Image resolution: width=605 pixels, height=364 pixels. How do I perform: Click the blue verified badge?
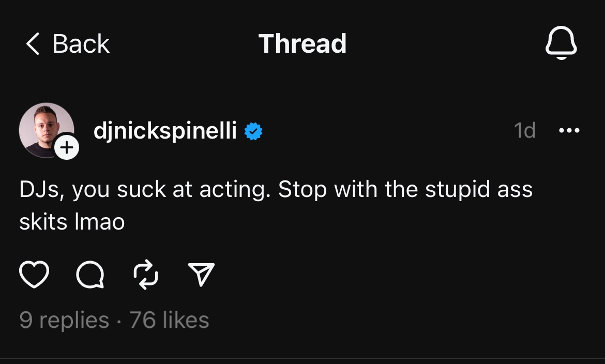click(x=253, y=131)
